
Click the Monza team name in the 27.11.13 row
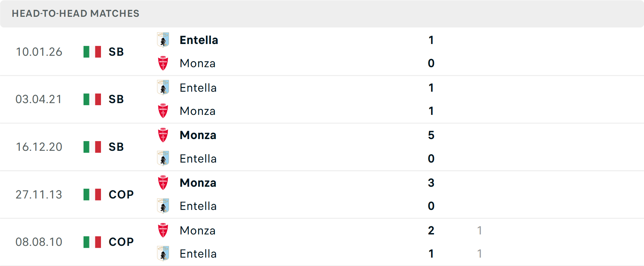(x=198, y=183)
